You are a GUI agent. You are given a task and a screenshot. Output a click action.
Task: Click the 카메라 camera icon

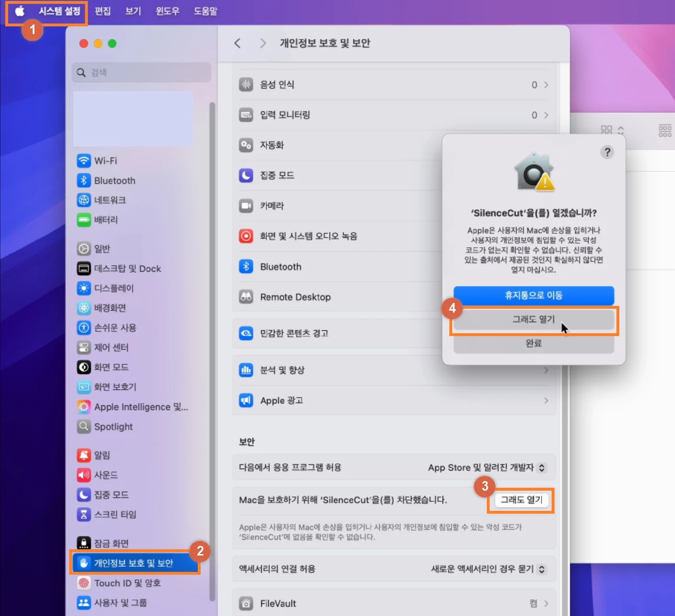point(246,206)
